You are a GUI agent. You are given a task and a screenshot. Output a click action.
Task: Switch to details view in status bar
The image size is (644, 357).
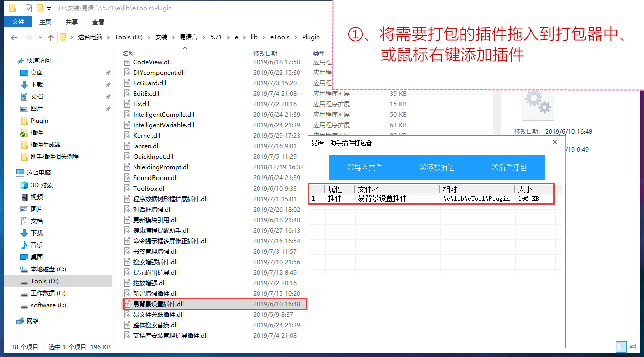pyautogui.click(x=622, y=347)
